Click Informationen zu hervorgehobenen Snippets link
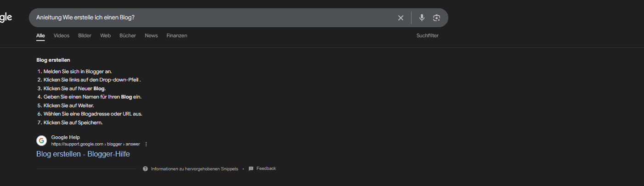644x186 pixels. coord(194,169)
